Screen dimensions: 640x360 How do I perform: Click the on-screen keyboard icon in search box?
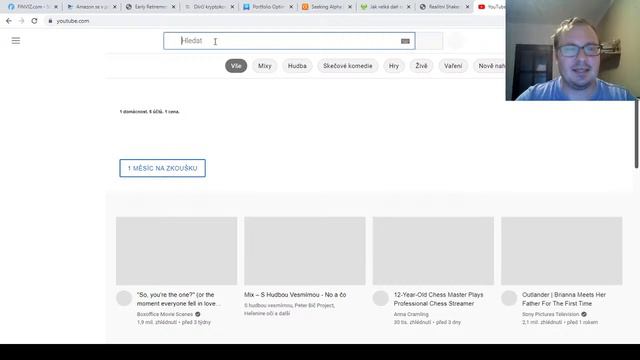405,41
